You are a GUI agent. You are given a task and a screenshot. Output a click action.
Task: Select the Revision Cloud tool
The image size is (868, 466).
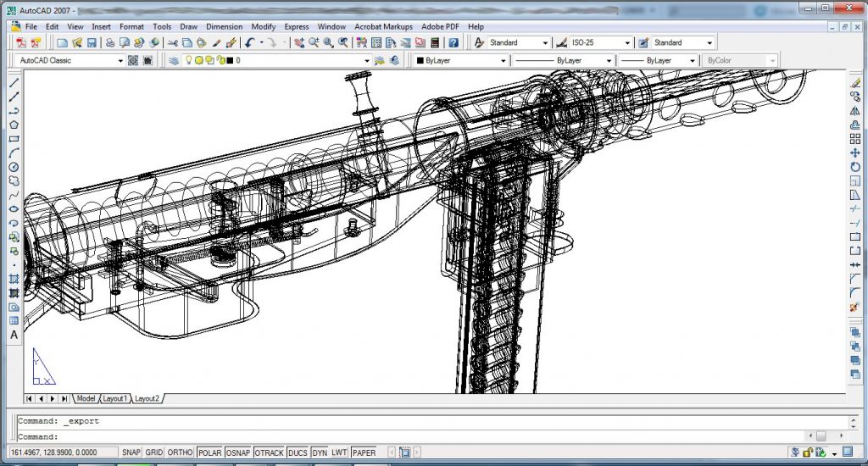tap(14, 181)
